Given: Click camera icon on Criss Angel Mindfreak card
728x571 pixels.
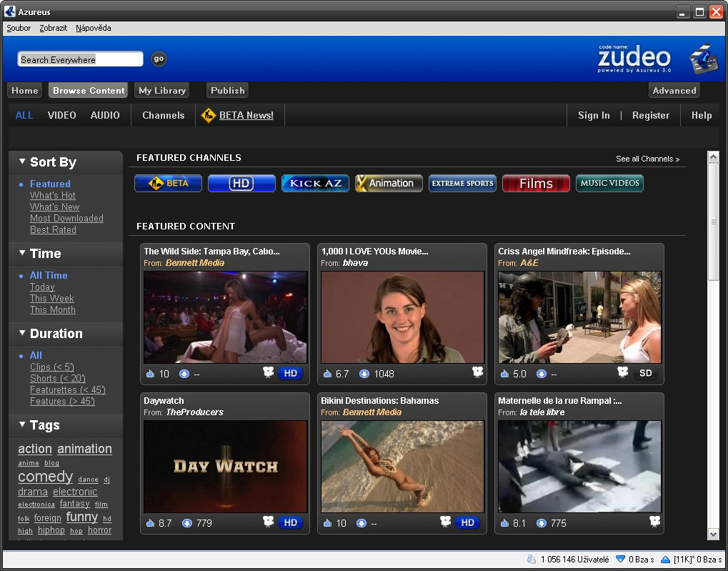Looking at the screenshot, I should coord(622,372).
